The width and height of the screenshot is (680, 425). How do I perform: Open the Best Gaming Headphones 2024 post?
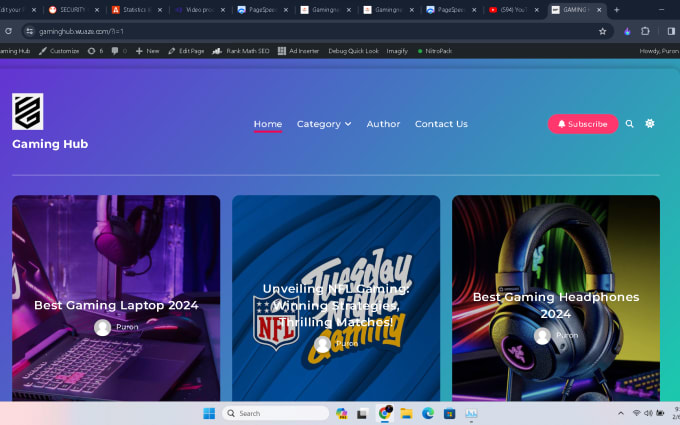556,305
